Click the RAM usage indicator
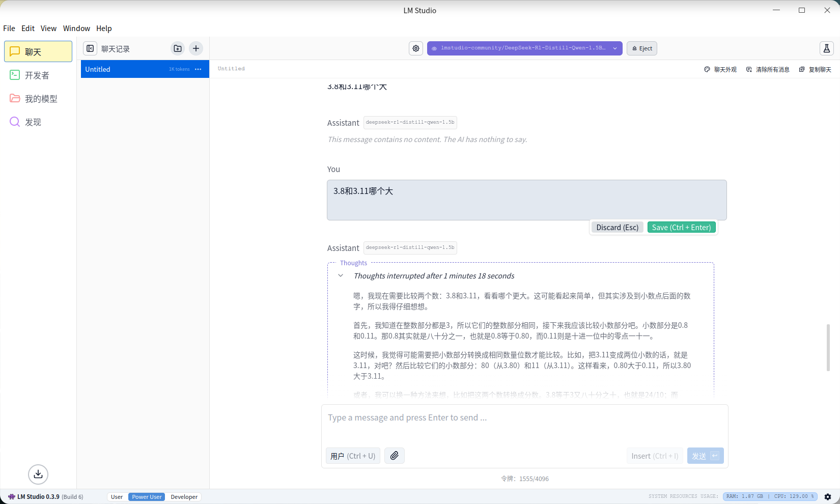The height and width of the screenshot is (504, 840). (744, 496)
